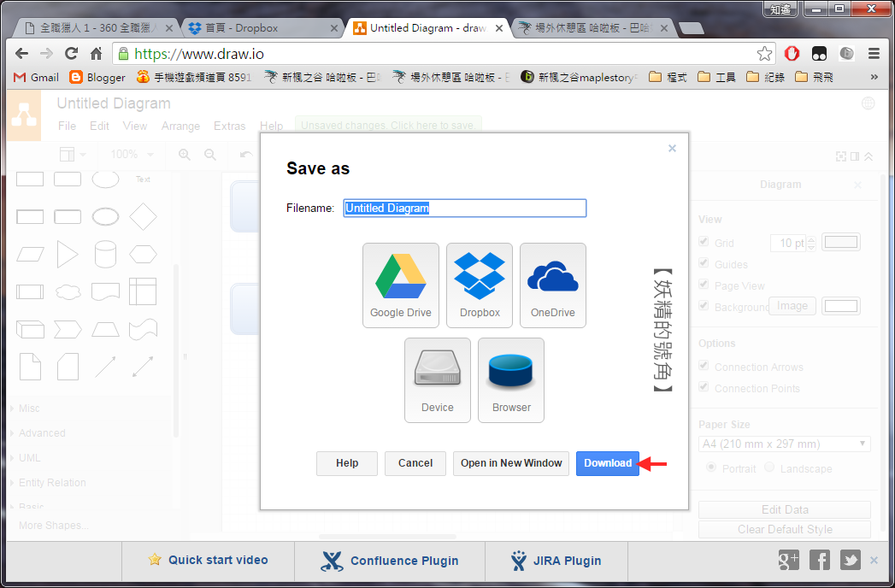Click the zoom in magnifier icon
895x588 pixels.
coord(185,155)
